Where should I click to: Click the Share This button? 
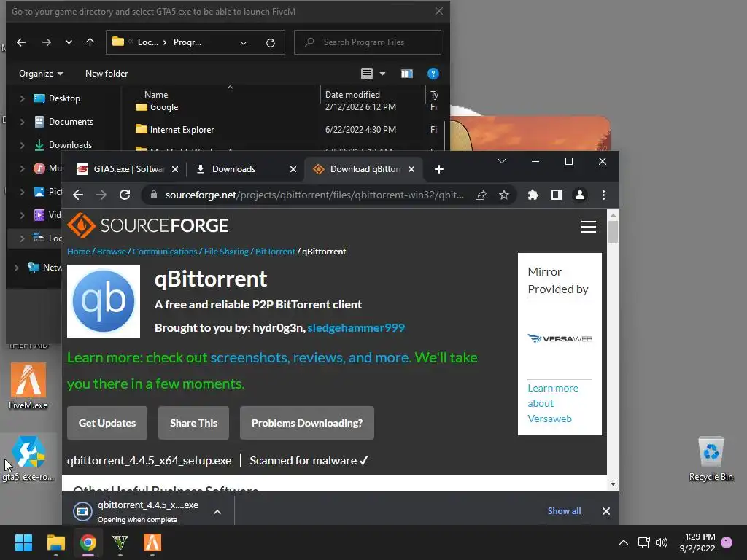point(193,423)
